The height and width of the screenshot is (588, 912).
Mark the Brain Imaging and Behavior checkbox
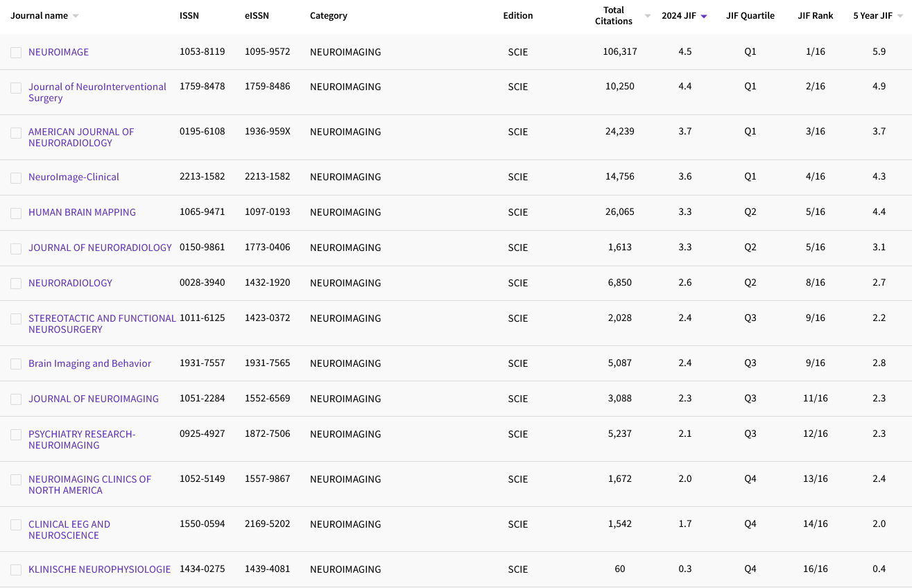point(16,364)
